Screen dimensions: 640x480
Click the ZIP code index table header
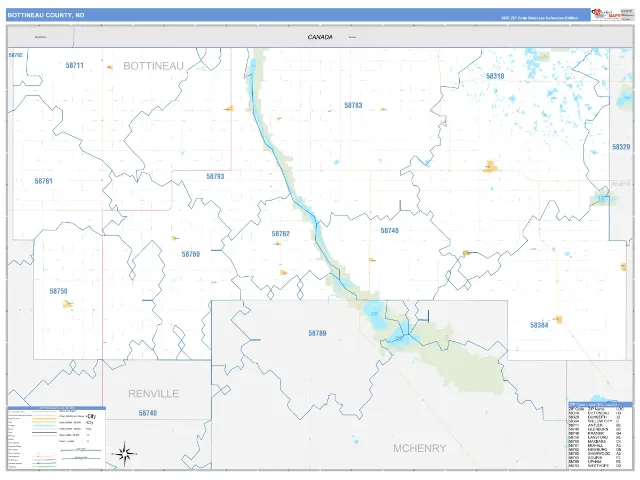coord(600,404)
